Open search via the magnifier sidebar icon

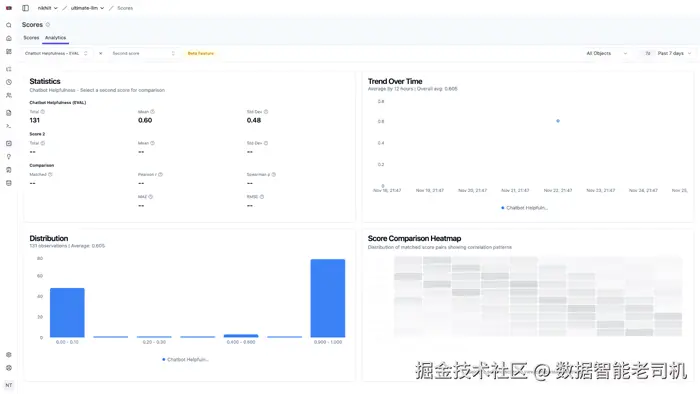[8, 25]
